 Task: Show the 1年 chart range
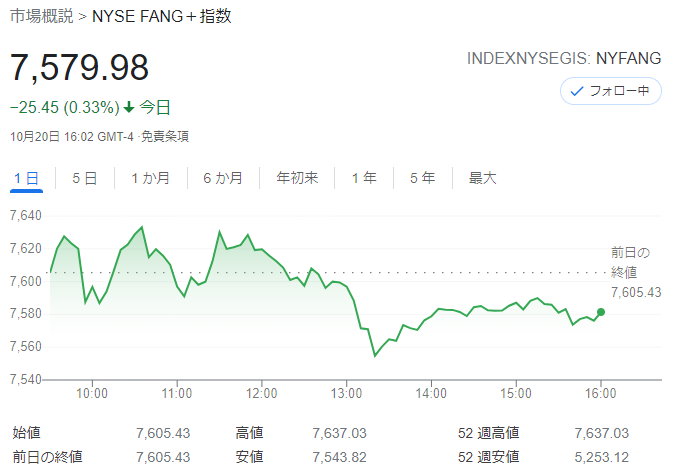click(x=364, y=178)
